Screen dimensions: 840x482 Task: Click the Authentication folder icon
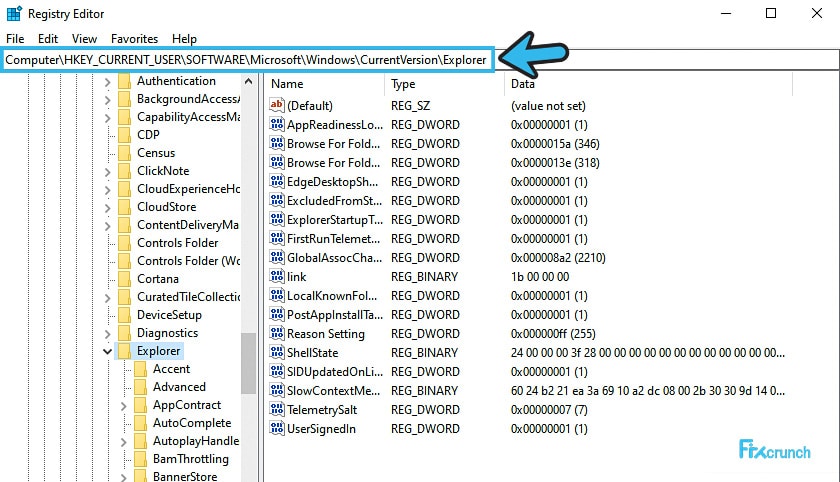pyautogui.click(x=124, y=81)
